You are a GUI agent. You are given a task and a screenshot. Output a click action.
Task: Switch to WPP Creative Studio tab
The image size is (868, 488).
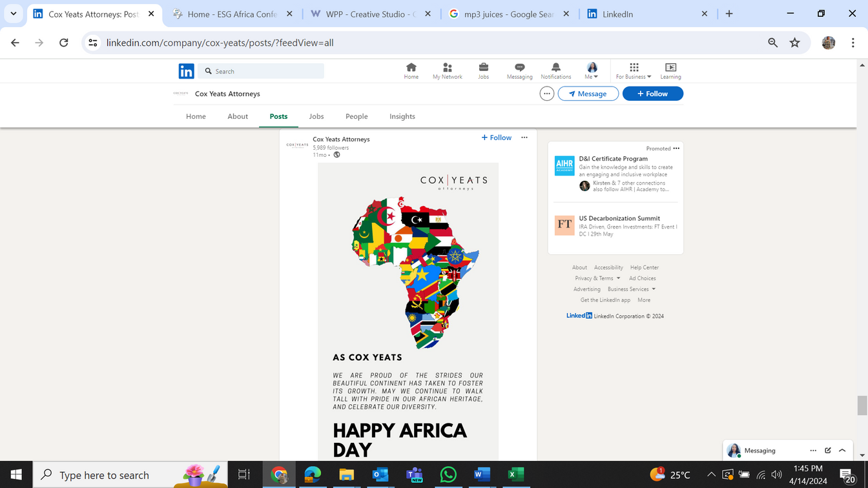(370, 14)
